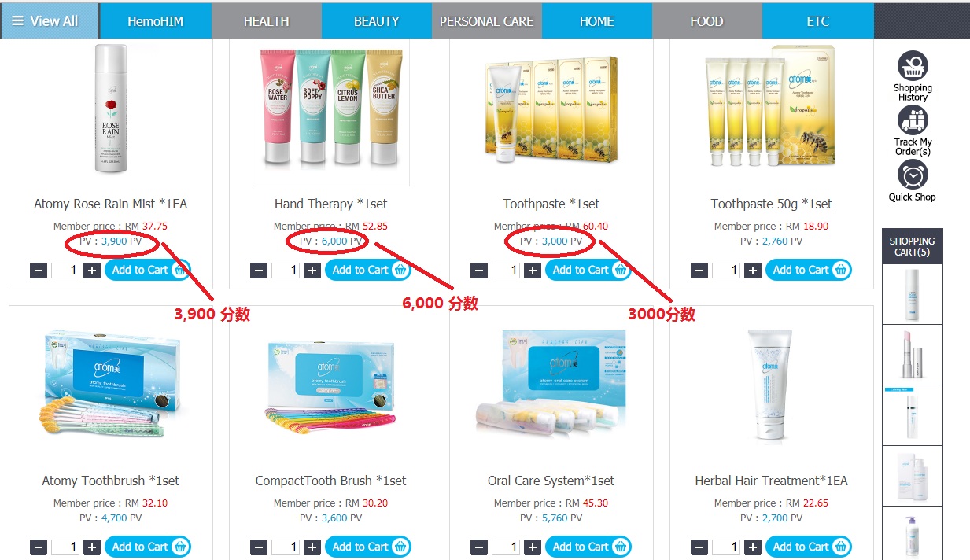Add CompactTooth Brush set to cart

(x=368, y=547)
